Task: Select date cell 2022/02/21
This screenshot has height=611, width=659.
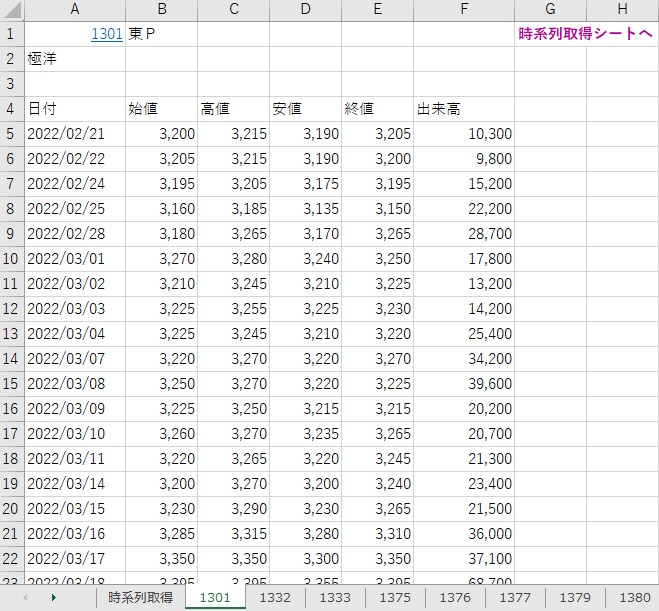Action: (x=75, y=134)
